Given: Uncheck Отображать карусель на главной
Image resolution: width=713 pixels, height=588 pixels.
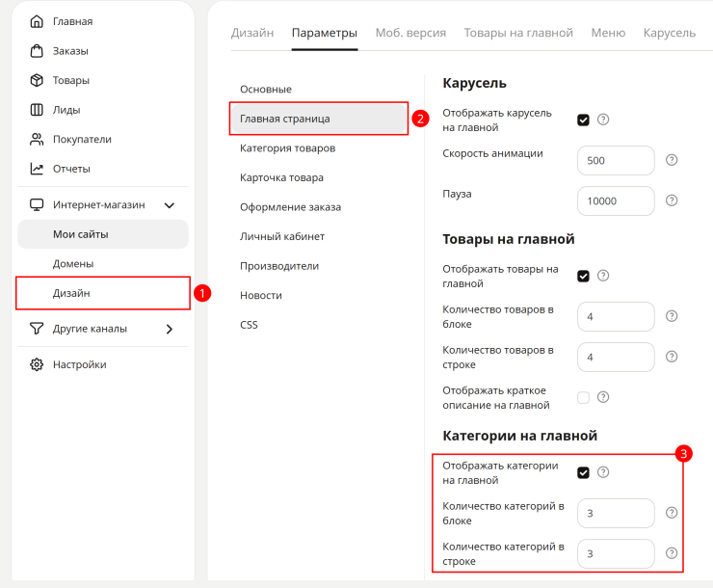Looking at the screenshot, I should tap(583, 120).
